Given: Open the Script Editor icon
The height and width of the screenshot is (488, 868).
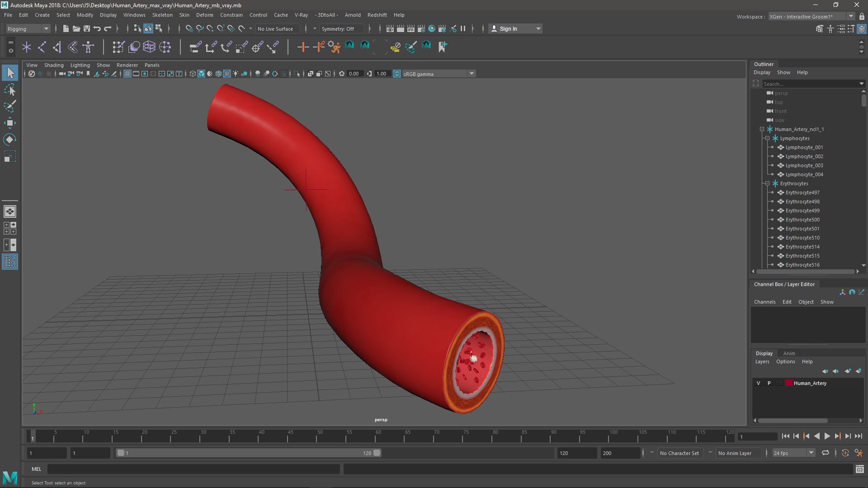Looking at the screenshot, I should (x=859, y=469).
